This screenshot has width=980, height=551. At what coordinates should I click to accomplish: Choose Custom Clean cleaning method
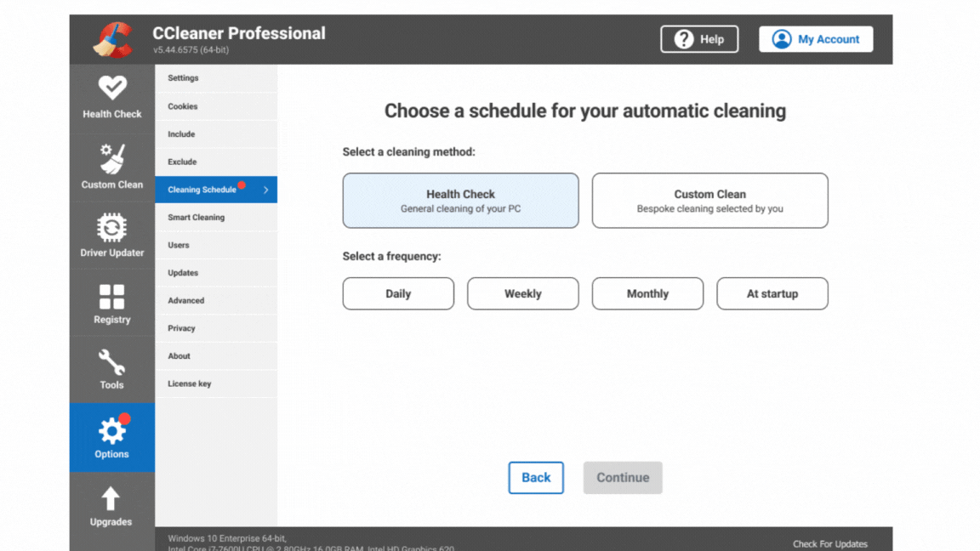click(x=710, y=201)
